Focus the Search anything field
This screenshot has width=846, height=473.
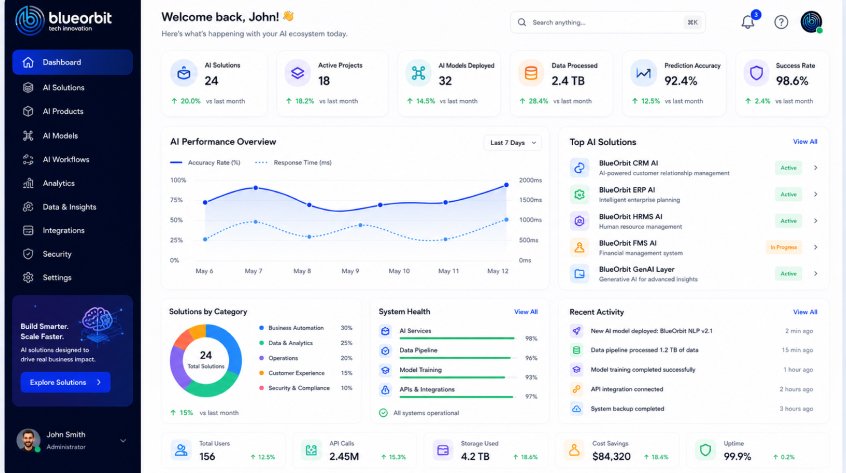[608, 23]
